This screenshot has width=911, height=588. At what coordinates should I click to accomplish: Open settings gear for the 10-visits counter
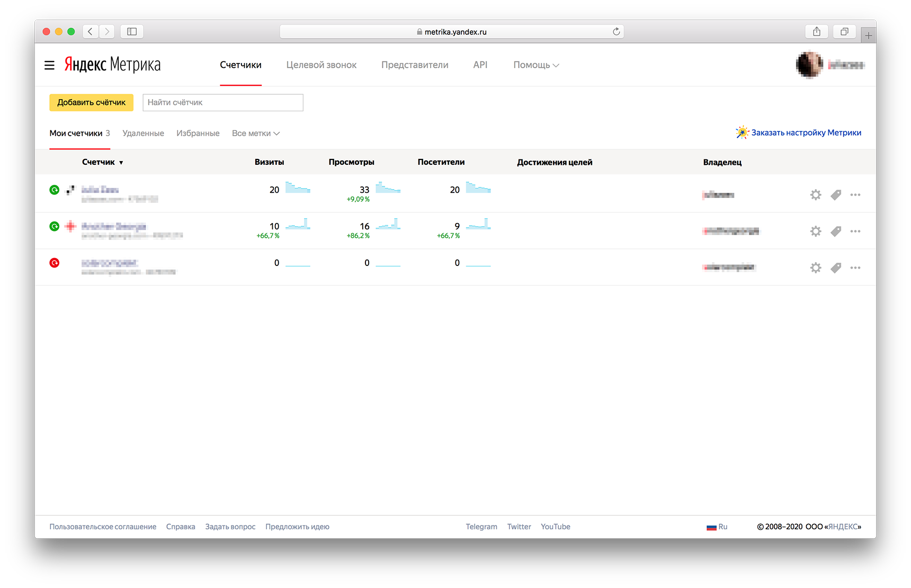pos(816,231)
